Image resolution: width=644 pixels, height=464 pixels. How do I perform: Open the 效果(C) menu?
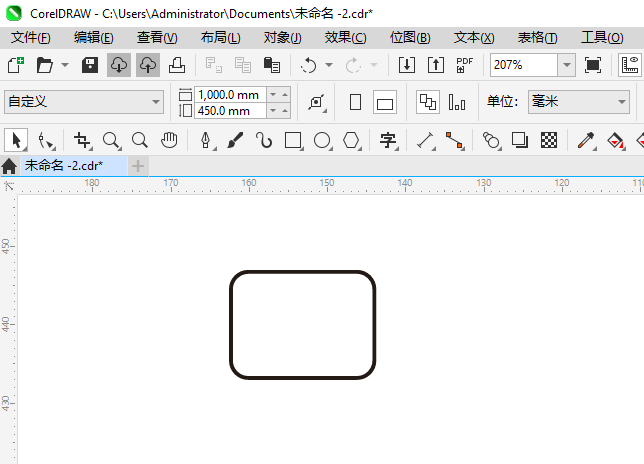pyautogui.click(x=345, y=37)
